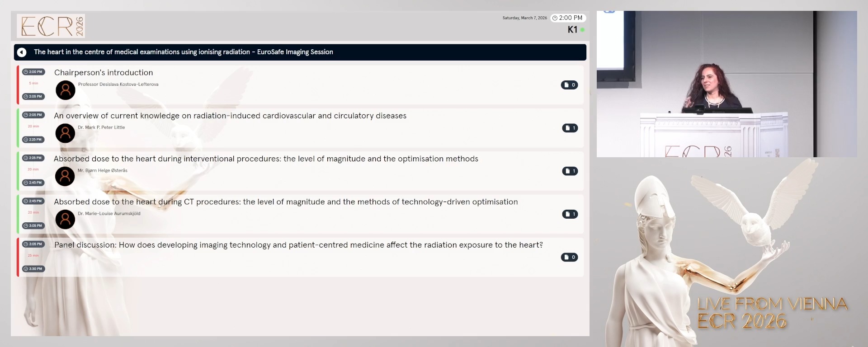Open the ECR 2026 logo
This screenshot has width=868, height=347.
click(51, 26)
